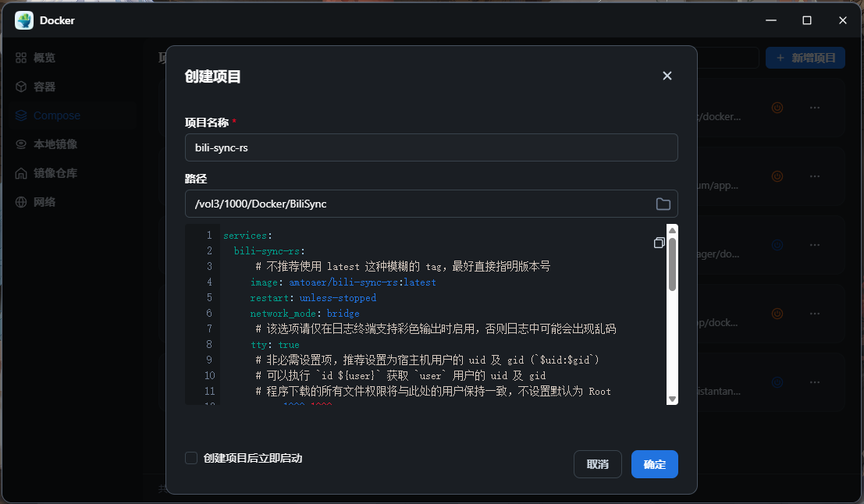The width and height of the screenshot is (864, 504).
Task: Click the Compose layers icon in the sidebar
Action: tap(21, 115)
